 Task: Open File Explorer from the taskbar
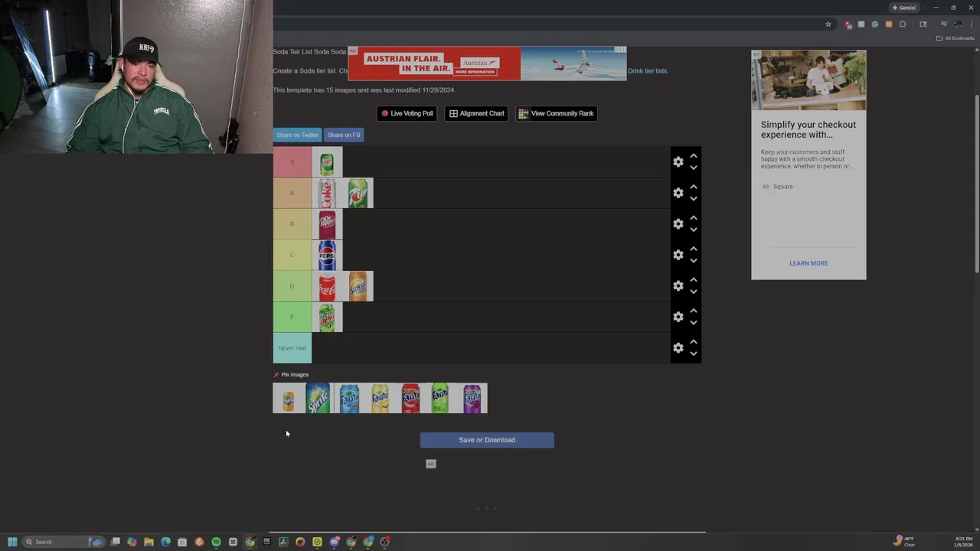click(149, 542)
